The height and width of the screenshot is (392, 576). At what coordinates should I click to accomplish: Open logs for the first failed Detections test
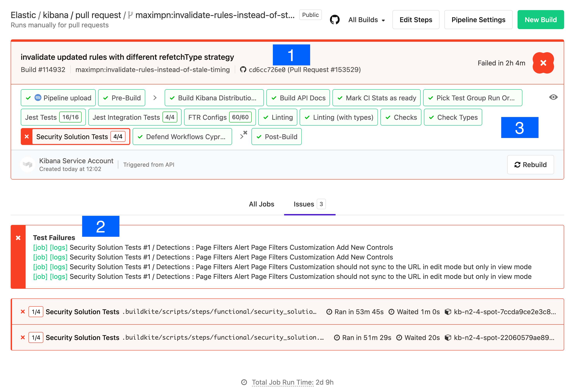[x=59, y=247]
